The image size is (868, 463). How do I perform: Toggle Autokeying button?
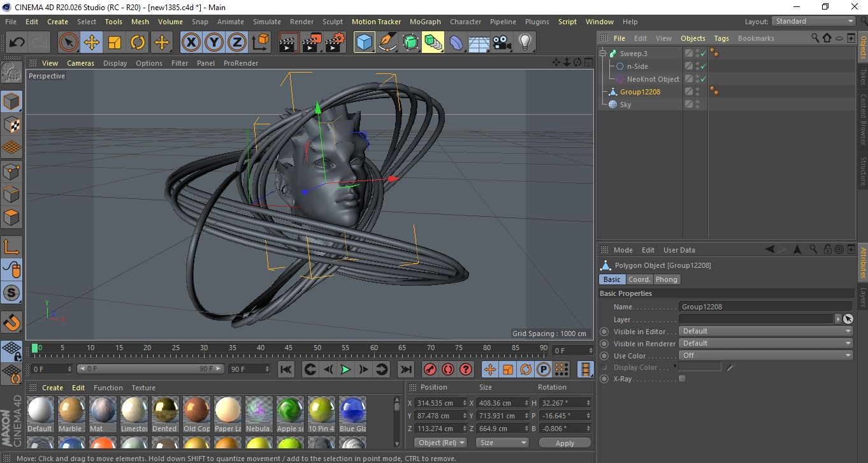pyautogui.click(x=448, y=369)
